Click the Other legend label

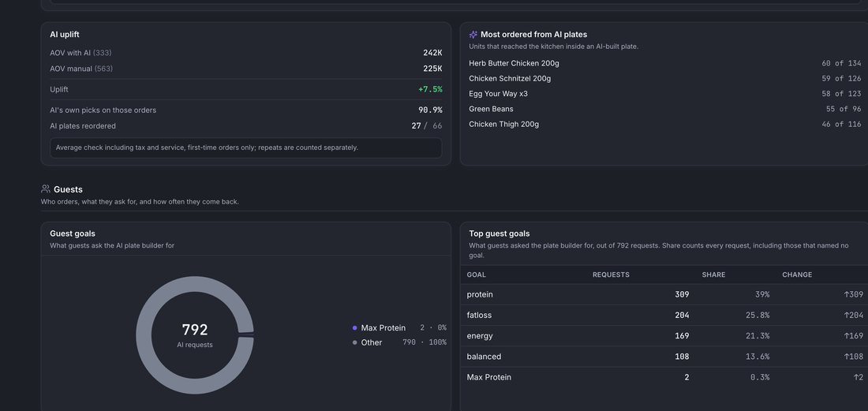(372, 342)
